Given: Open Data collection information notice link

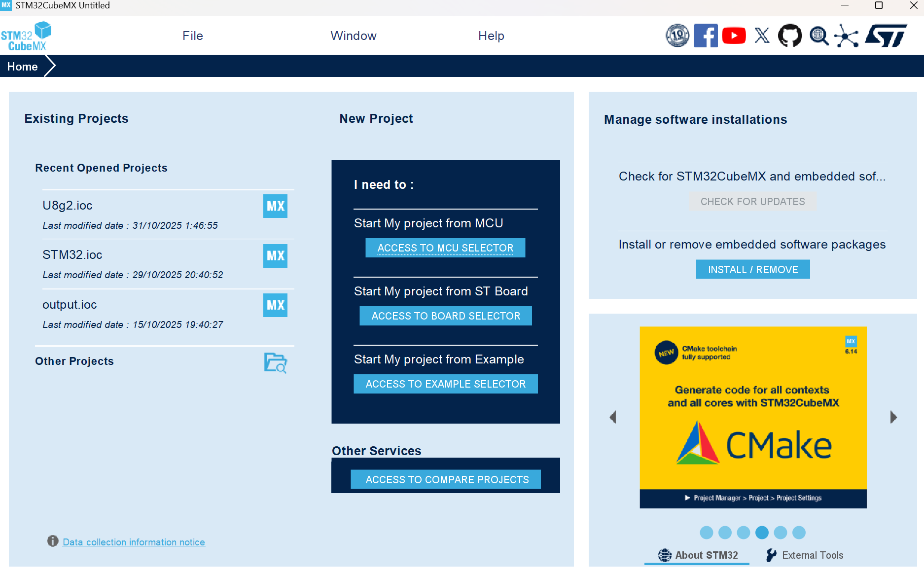Looking at the screenshot, I should coord(134,542).
